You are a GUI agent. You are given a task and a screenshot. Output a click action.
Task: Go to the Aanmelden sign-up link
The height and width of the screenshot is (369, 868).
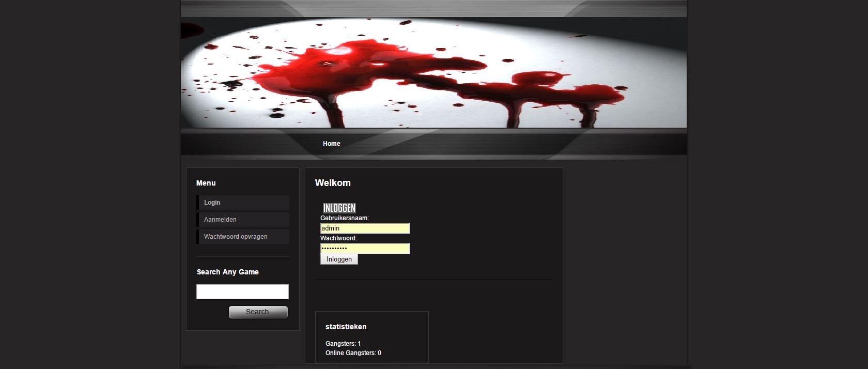[220, 220]
